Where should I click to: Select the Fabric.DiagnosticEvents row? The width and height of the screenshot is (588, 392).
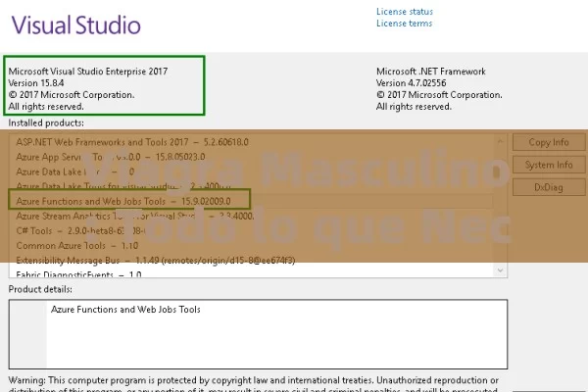(x=251, y=273)
